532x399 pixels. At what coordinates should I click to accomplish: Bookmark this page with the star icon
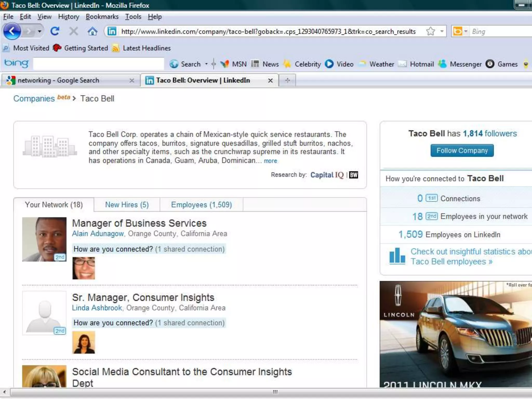[430, 31]
